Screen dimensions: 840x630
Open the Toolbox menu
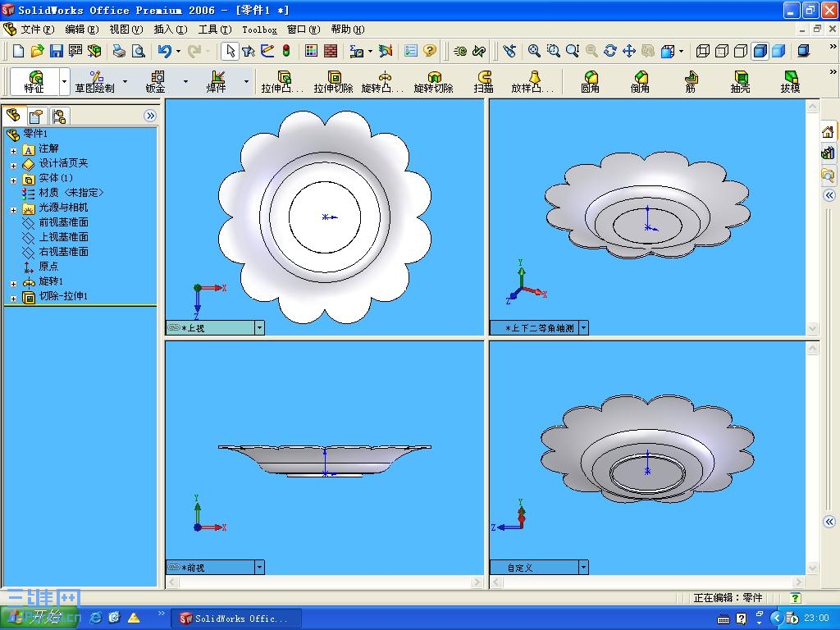259,30
